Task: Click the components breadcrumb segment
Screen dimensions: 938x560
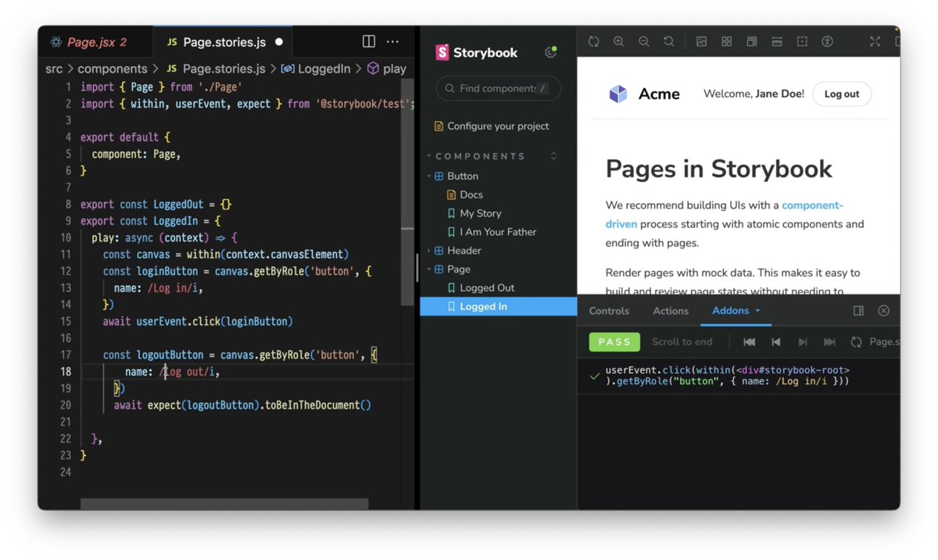Action: pos(113,69)
